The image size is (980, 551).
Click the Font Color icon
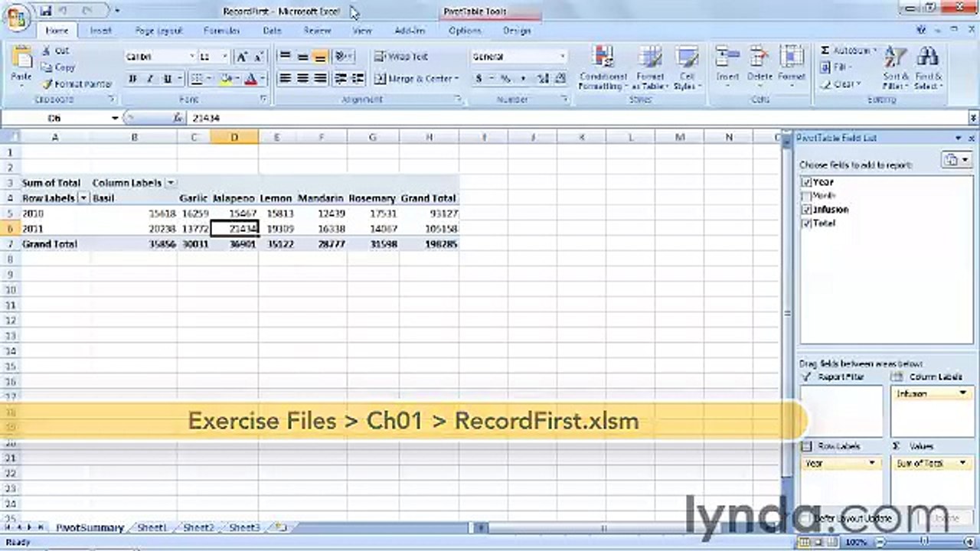[250, 79]
